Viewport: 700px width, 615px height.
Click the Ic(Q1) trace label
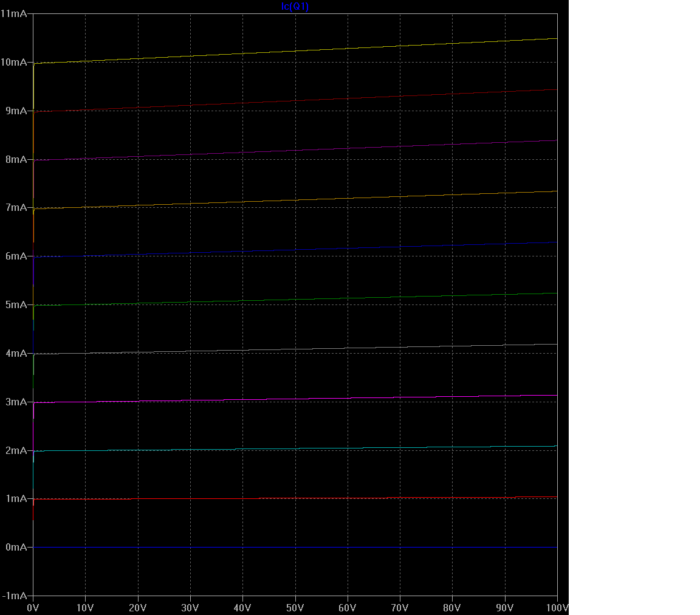295,6
